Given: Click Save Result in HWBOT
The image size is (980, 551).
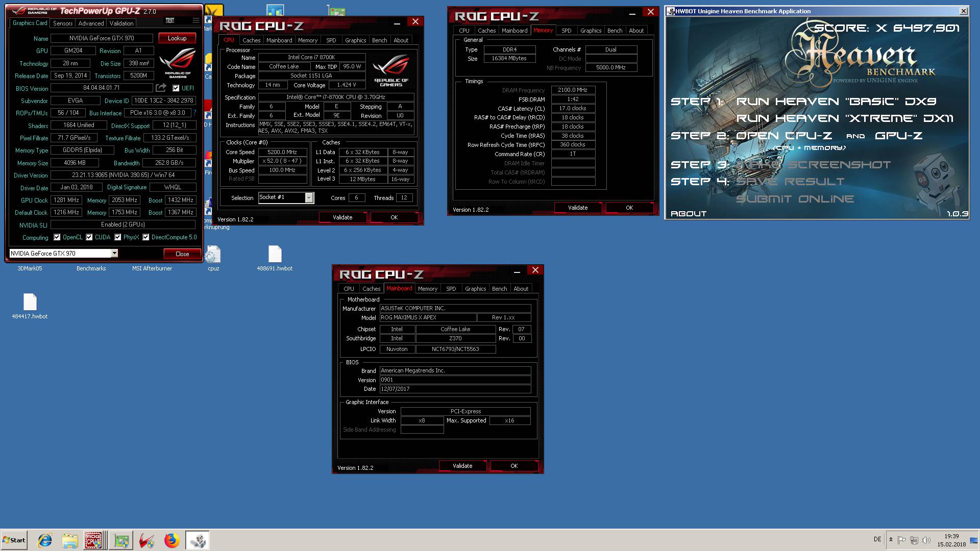Looking at the screenshot, I should [x=790, y=182].
